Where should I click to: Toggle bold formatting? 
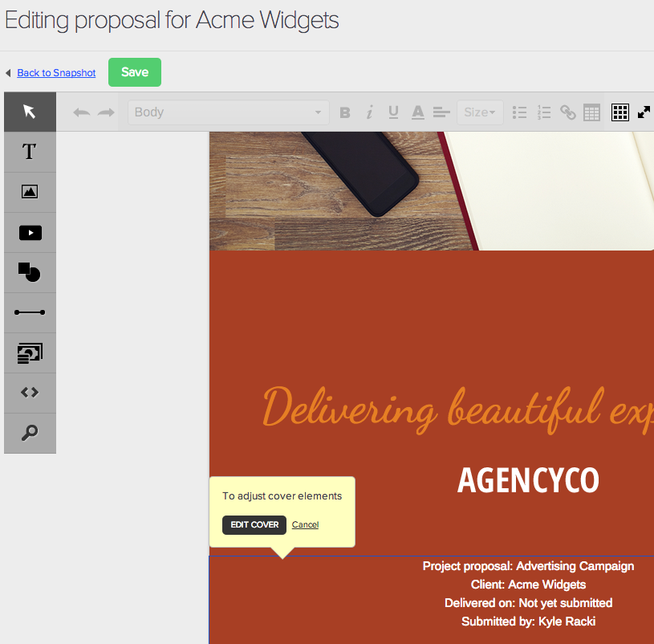click(345, 112)
